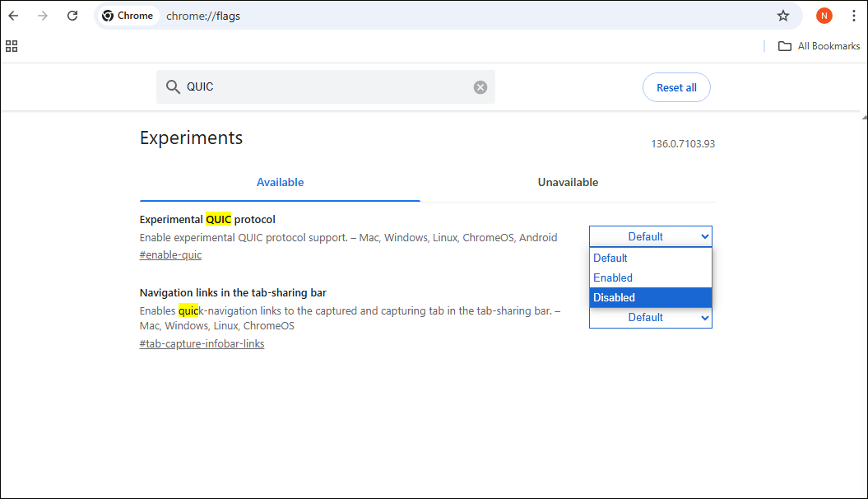
Task: Open the apps grid shortcut
Action: 12,46
